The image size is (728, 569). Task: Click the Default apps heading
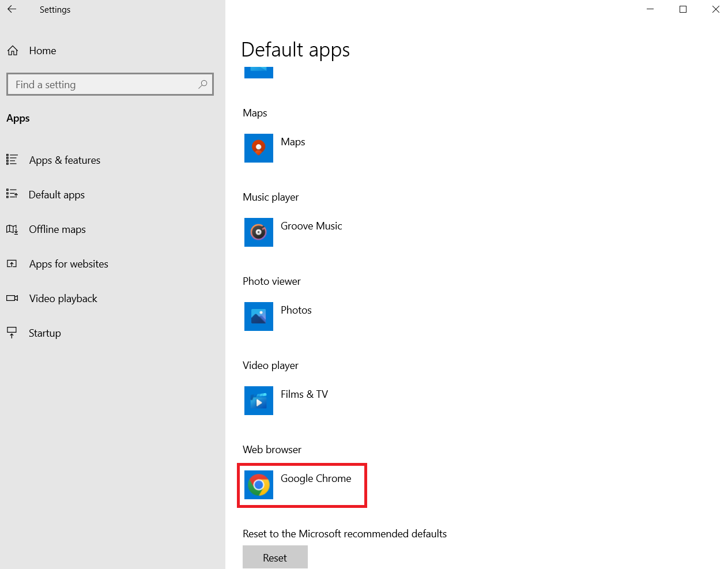[x=296, y=50]
